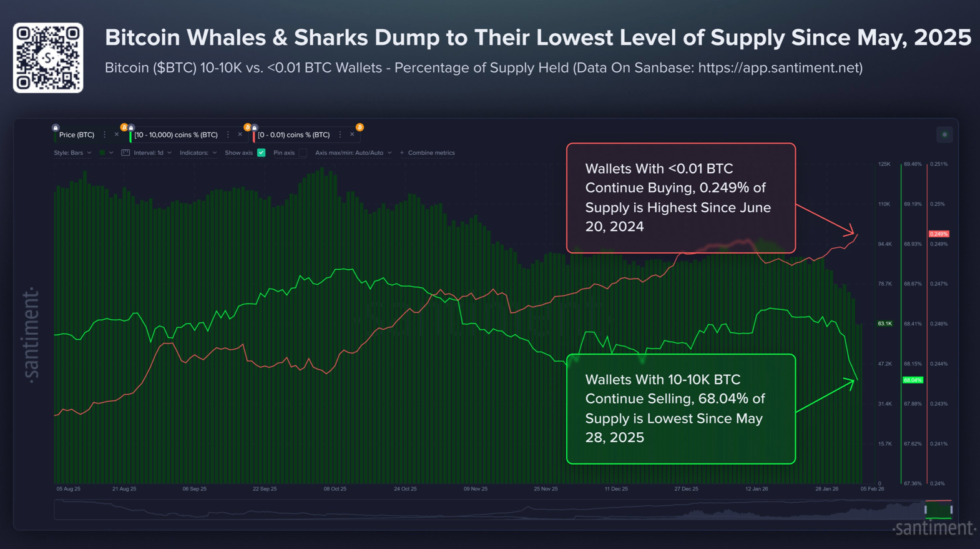Click the lock icon on Price (BTC) metric
Viewport: 980px width, 549px height.
pyautogui.click(x=54, y=128)
